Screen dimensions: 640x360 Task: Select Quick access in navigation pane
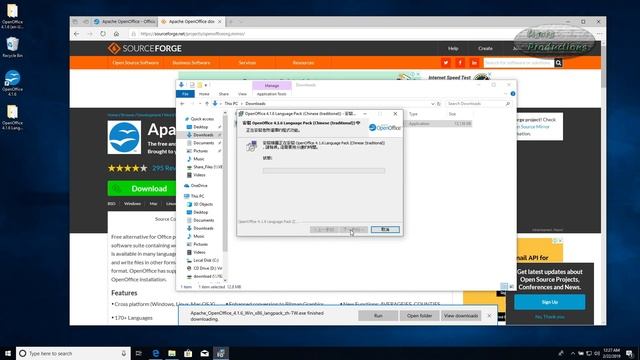pyautogui.click(x=202, y=119)
